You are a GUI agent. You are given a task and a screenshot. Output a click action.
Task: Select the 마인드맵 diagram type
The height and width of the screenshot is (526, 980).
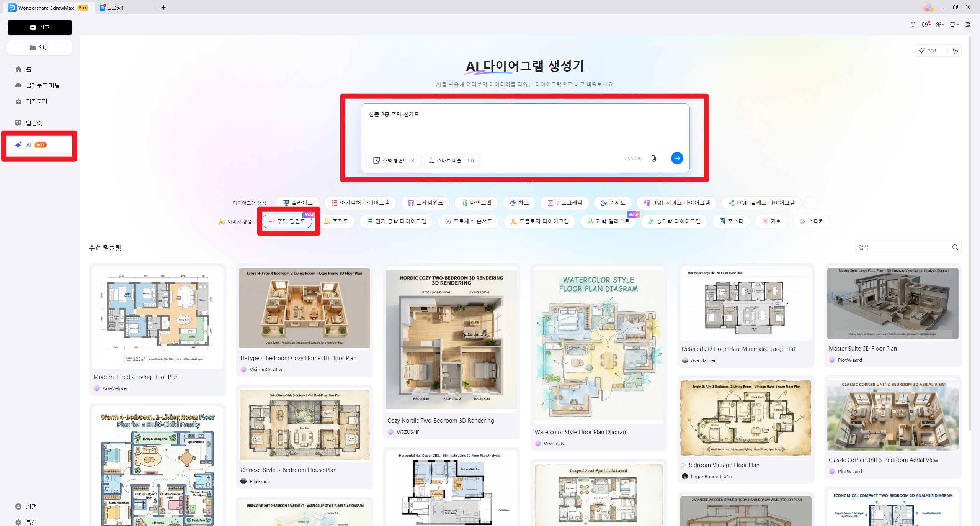[x=476, y=203]
